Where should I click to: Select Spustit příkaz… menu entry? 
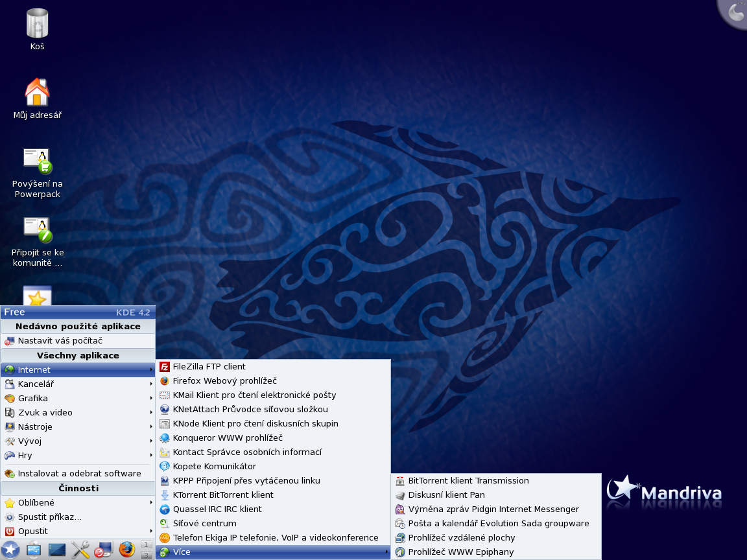click(78, 517)
